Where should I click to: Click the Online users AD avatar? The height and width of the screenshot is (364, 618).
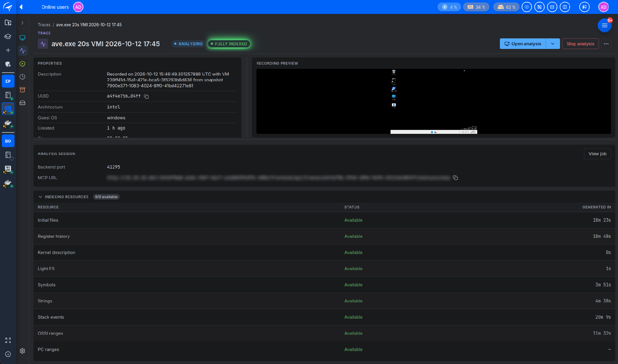pyautogui.click(x=78, y=7)
